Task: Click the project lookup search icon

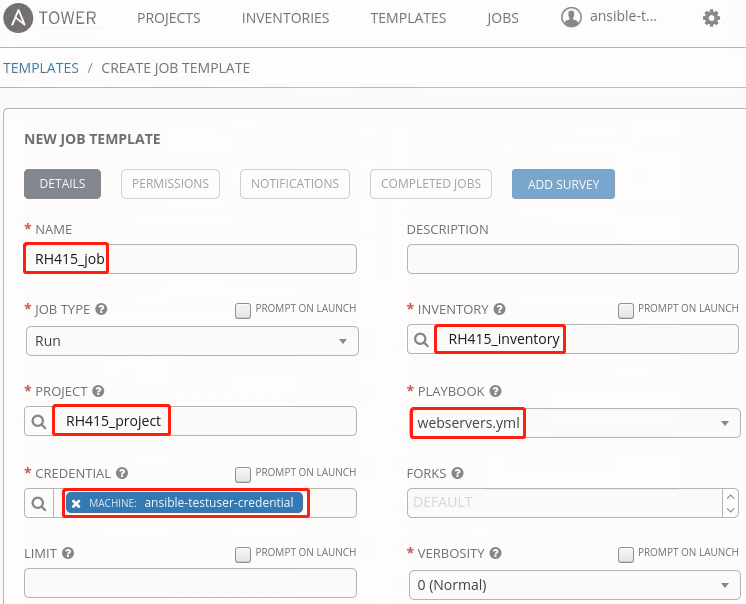Action: coord(39,421)
